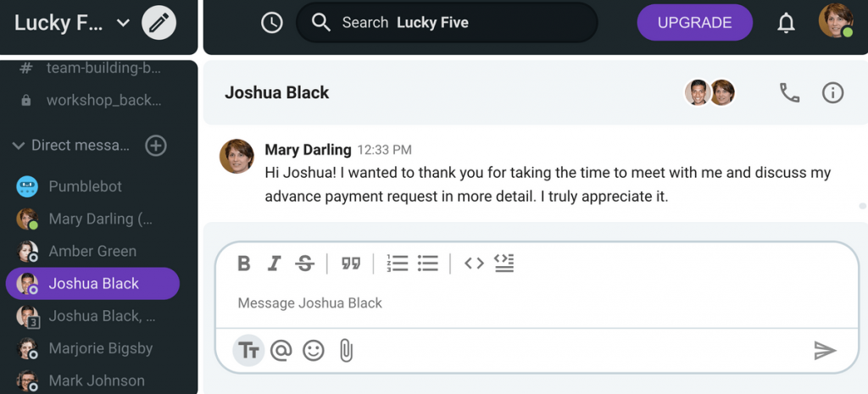
Task: Toggle strikethrough formatting
Action: pos(304,264)
